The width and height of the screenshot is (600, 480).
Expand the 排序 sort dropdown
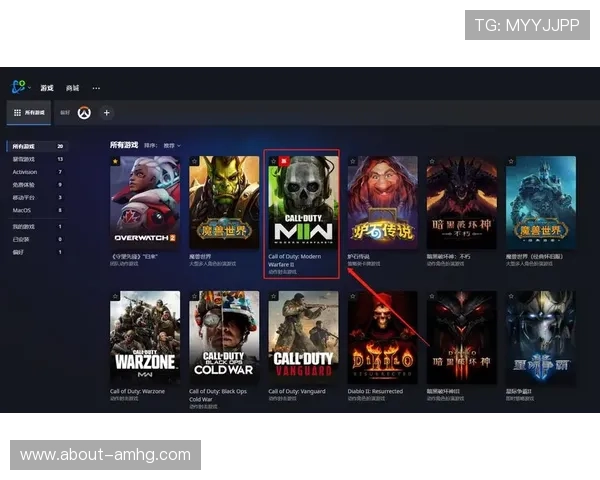click(171, 145)
